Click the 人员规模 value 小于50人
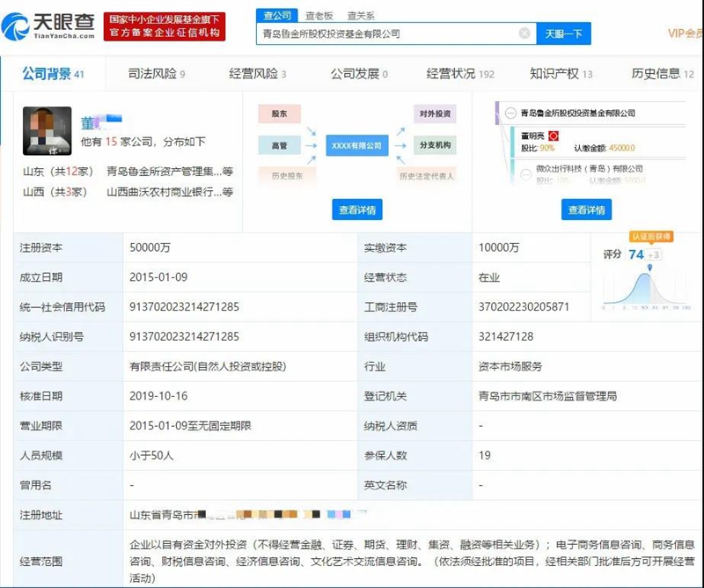 [x=150, y=455]
